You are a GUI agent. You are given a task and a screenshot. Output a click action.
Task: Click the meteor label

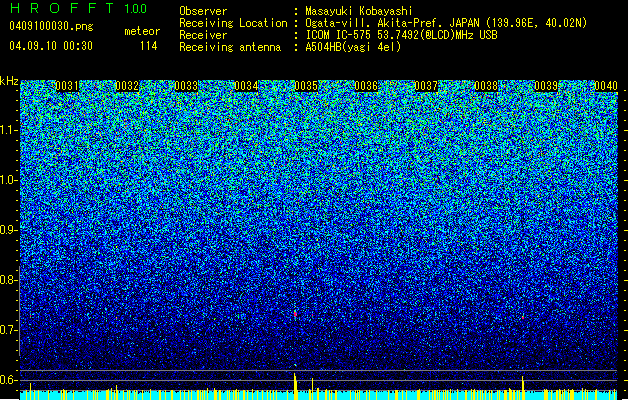pos(142,31)
